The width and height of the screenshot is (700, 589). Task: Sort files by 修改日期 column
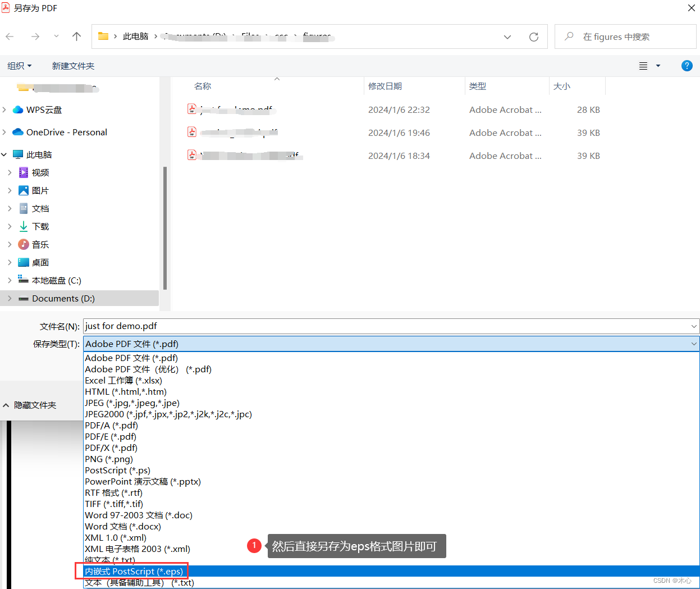pyautogui.click(x=385, y=86)
